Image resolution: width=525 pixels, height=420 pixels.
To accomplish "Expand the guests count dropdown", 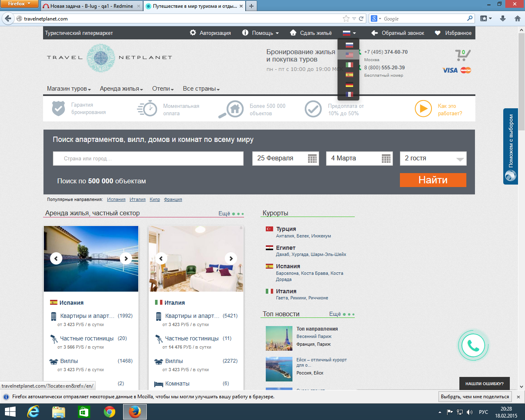I will tap(460, 159).
